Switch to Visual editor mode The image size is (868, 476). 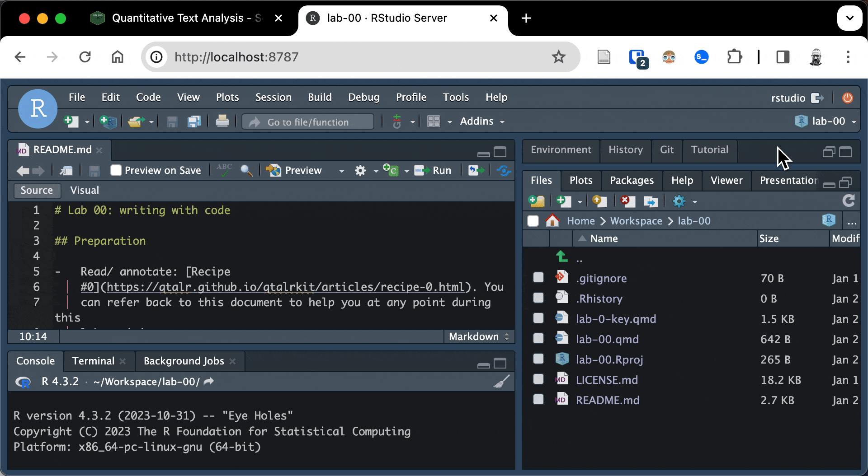[x=85, y=191]
